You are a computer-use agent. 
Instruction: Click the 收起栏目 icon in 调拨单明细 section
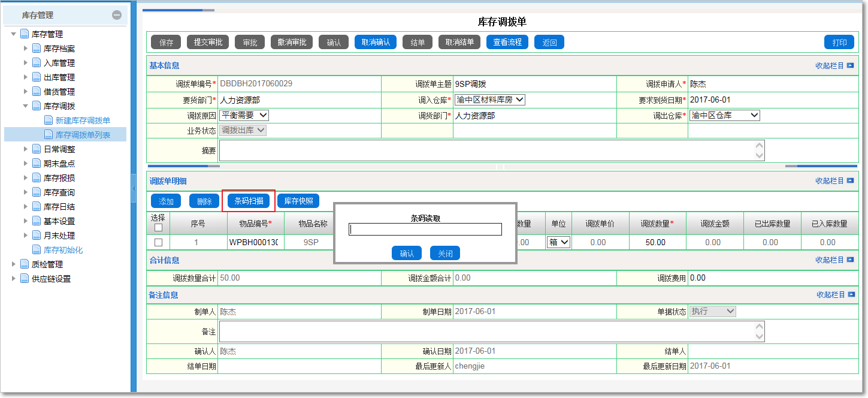(x=849, y=180)
